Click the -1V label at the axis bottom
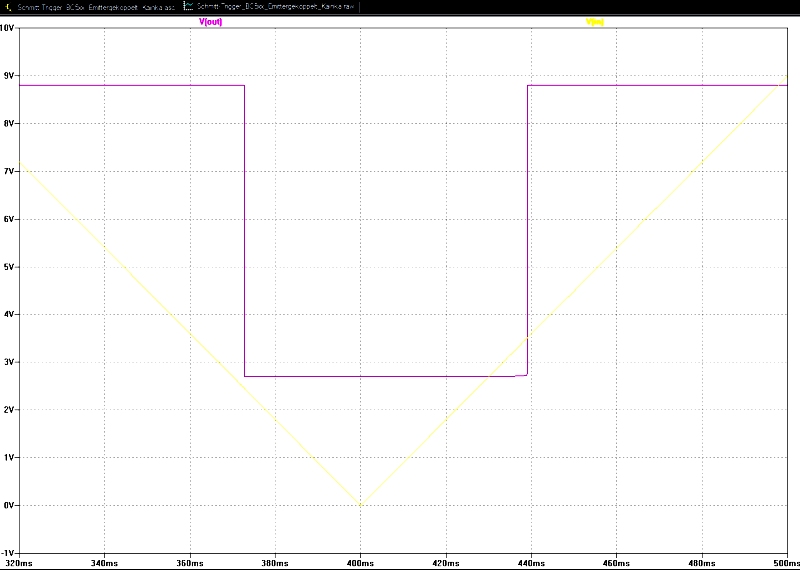The image size is (800, 570). 8,552
